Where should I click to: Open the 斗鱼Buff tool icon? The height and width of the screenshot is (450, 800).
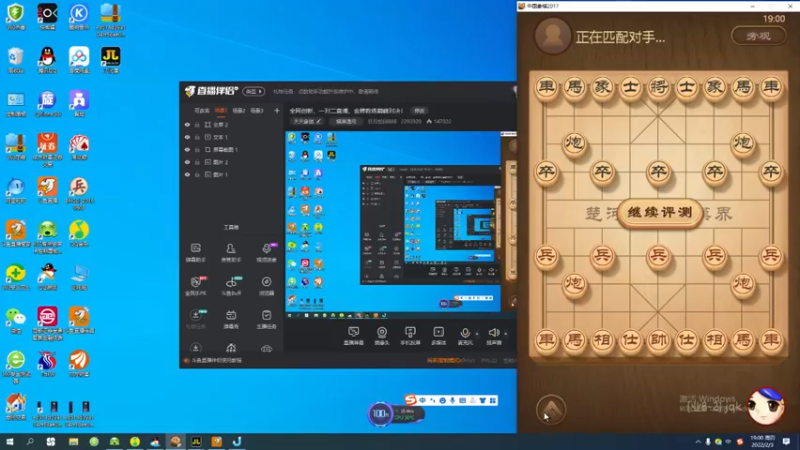pyautogui.click(x=231, y=286)
